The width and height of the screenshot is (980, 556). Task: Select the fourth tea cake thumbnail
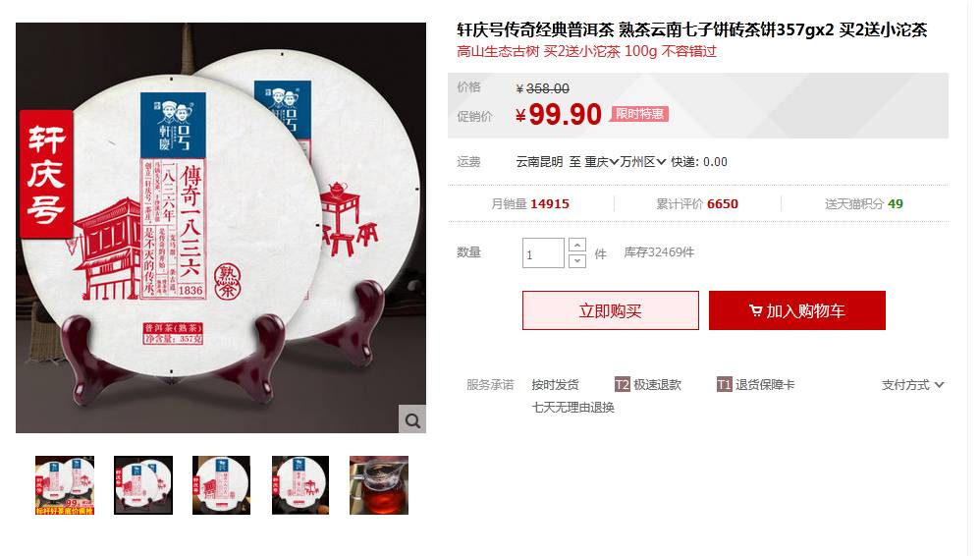click(300, 485)
